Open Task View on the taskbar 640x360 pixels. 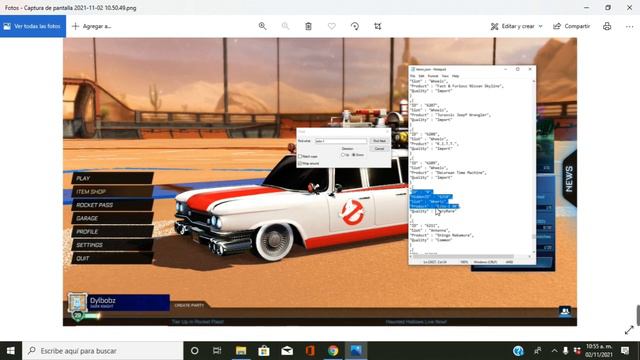[217, 351]
